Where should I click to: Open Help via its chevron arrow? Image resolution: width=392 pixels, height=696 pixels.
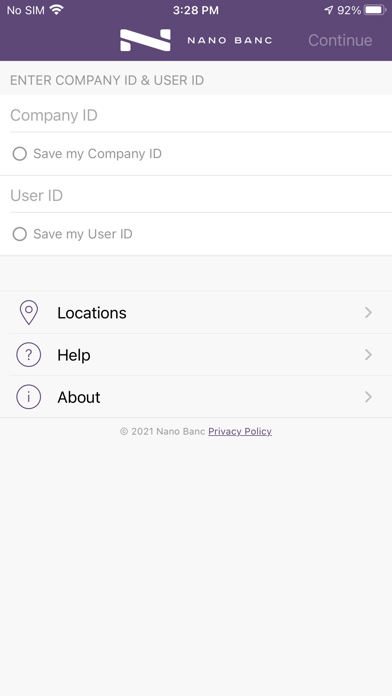click(x=368, y=355)
